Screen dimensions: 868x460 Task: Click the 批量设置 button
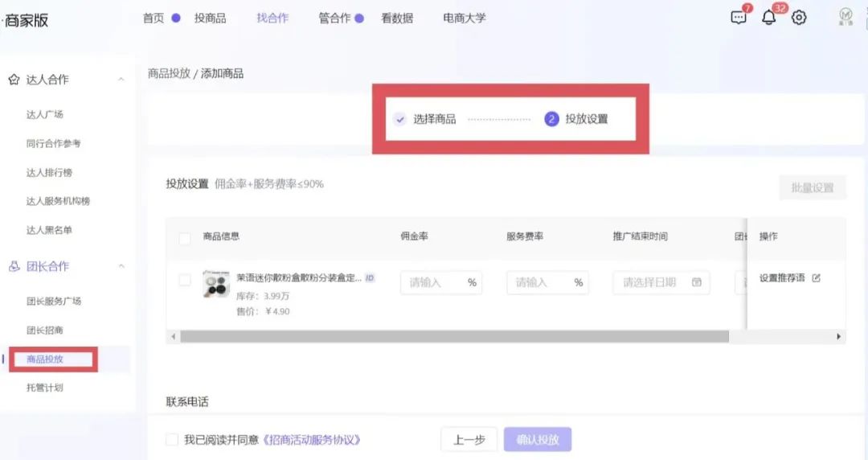(x=812, y=188)
